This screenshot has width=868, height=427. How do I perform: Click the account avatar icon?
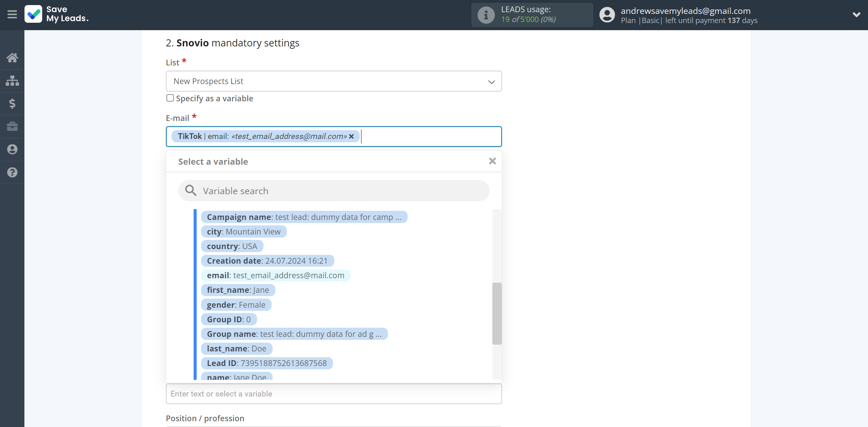click(x=607, y=15)
